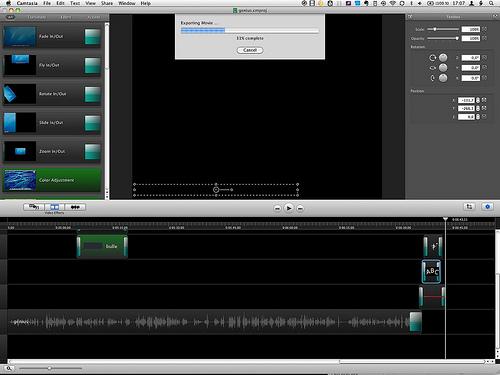Click the Rotate In/Out teal swatch
Screen dimensions: 500x375
point(92,94)
